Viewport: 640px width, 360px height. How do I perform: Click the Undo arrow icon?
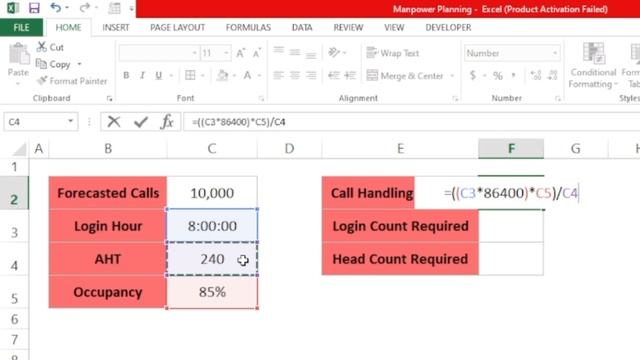click(x=56, y=7)
